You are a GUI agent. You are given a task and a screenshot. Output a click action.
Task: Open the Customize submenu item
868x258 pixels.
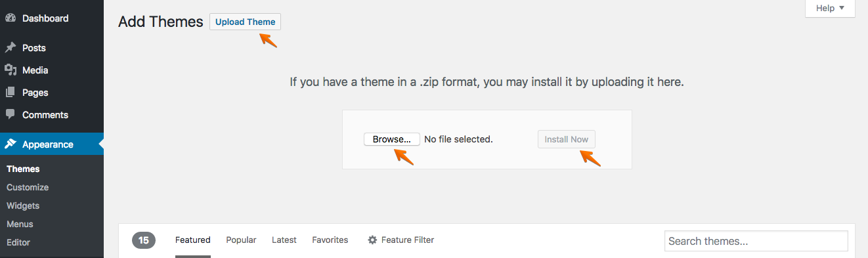[x=28, y=187]
